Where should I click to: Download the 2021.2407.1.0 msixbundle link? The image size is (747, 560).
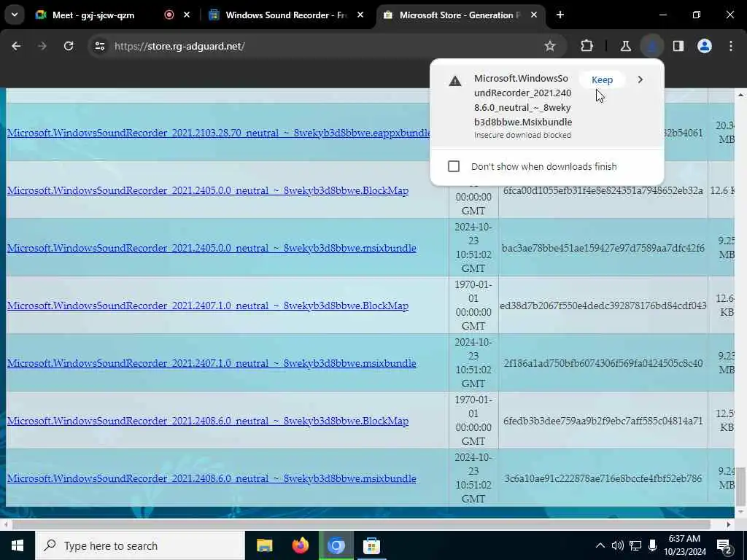point(212,363)
